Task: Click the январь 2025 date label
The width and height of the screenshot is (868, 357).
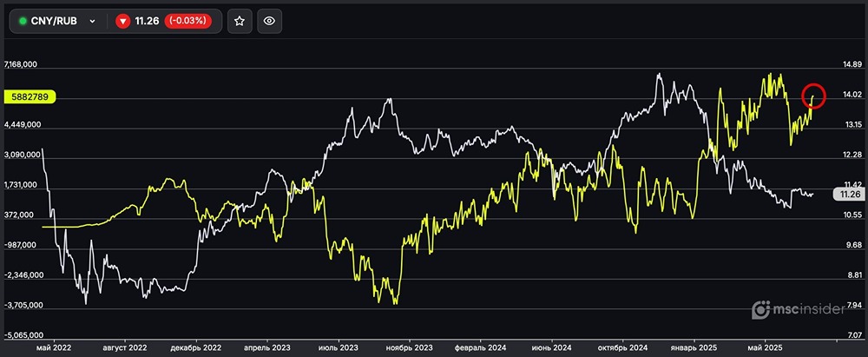Action: click(694, 347)
